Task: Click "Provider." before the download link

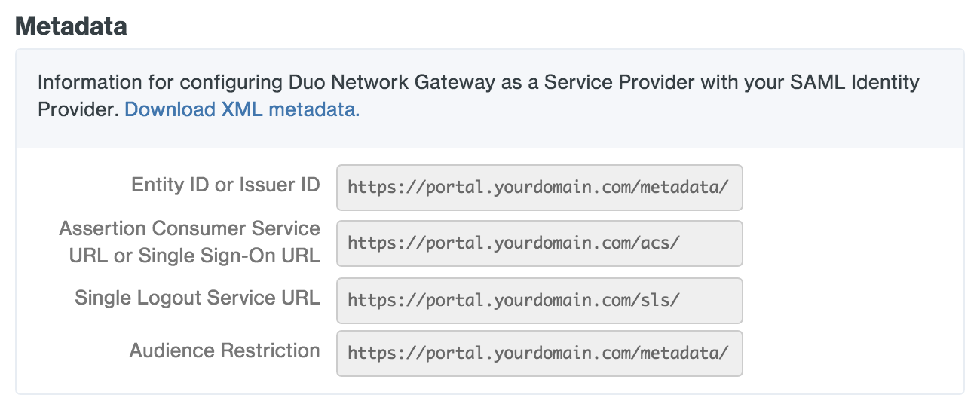Action: point(79,109)
